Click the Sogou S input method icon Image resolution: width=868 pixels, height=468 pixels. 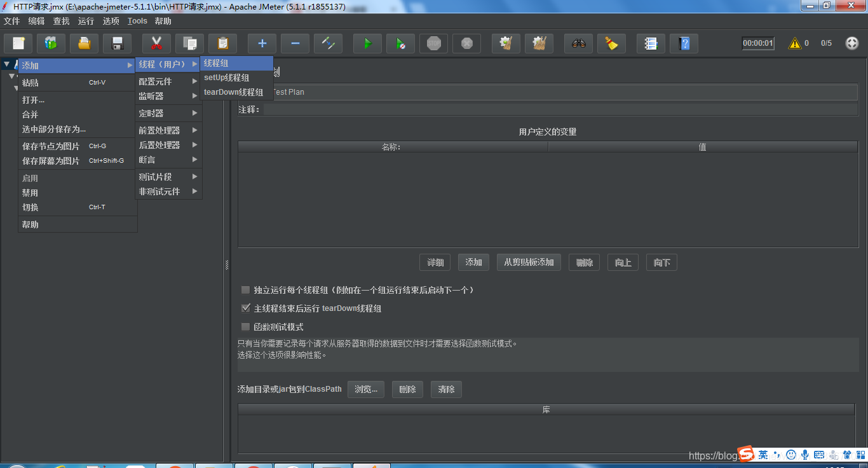pos(746,454)
